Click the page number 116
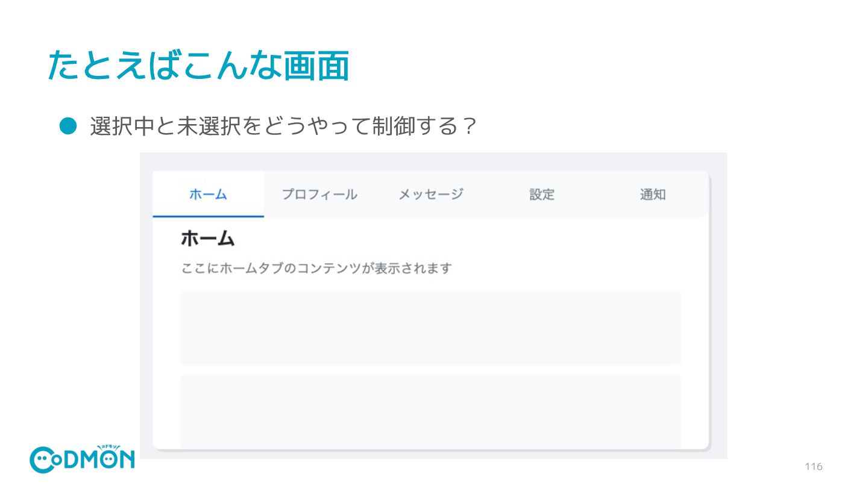The height and width of the screenshot is (488, 868). pyautogui.click(x=814, y=466)
